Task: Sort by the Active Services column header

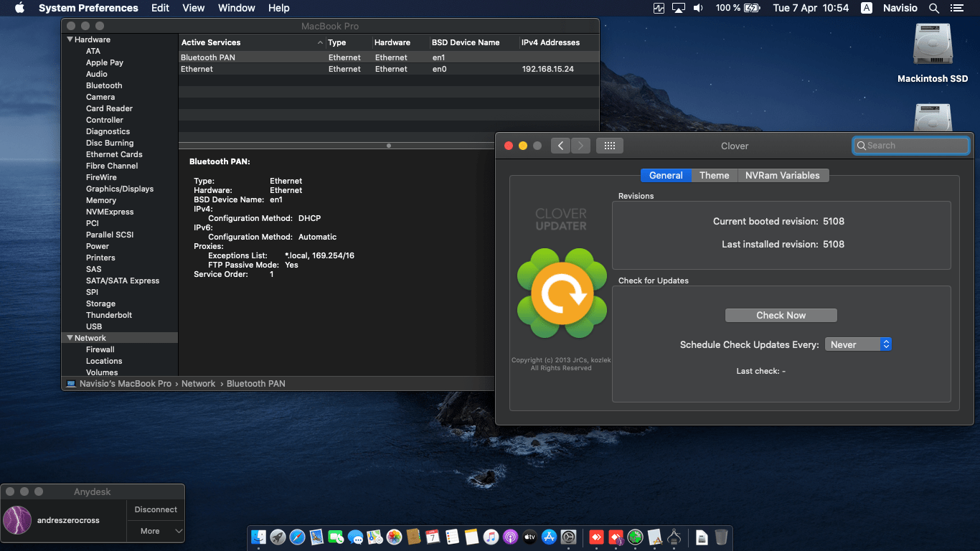Action: tap(252, 42)
